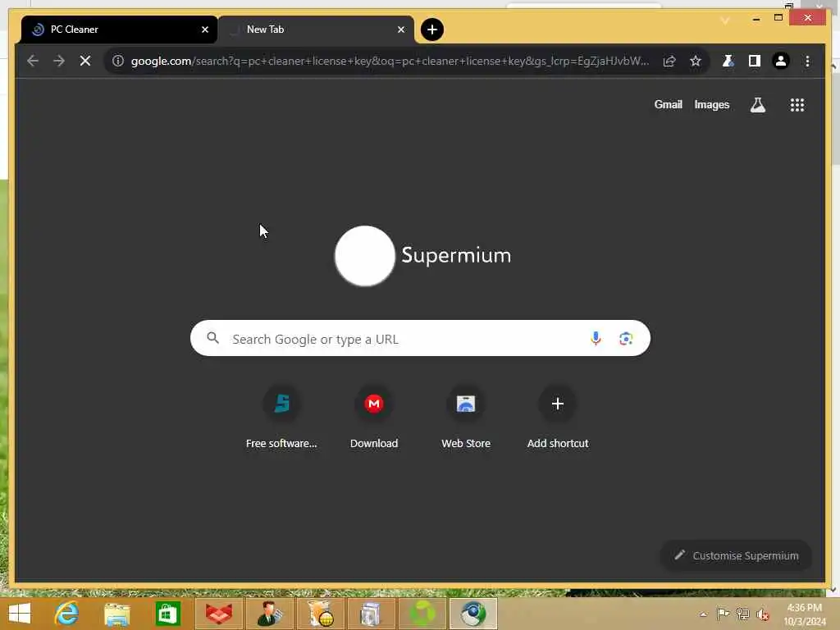
Task: Open the recycle-bin-like taskbar app
Action: (x=371, y=614)
